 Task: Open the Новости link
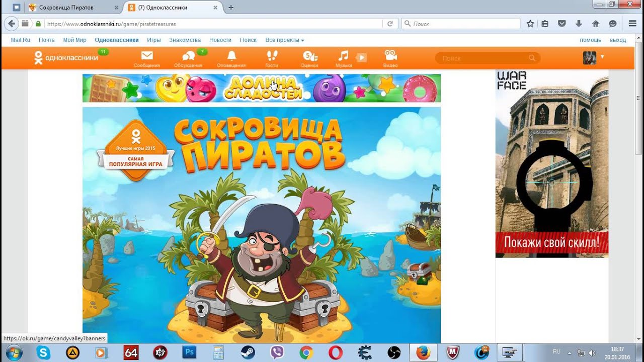220,40
